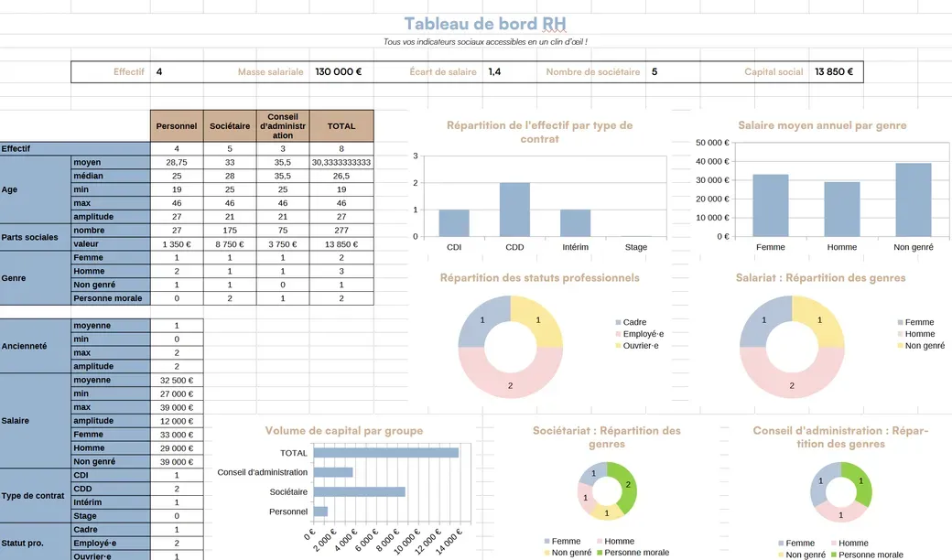Select the "Tableau de bord RH" title
The width and height of the screenshot is (952, 560).
pos(485,24)
